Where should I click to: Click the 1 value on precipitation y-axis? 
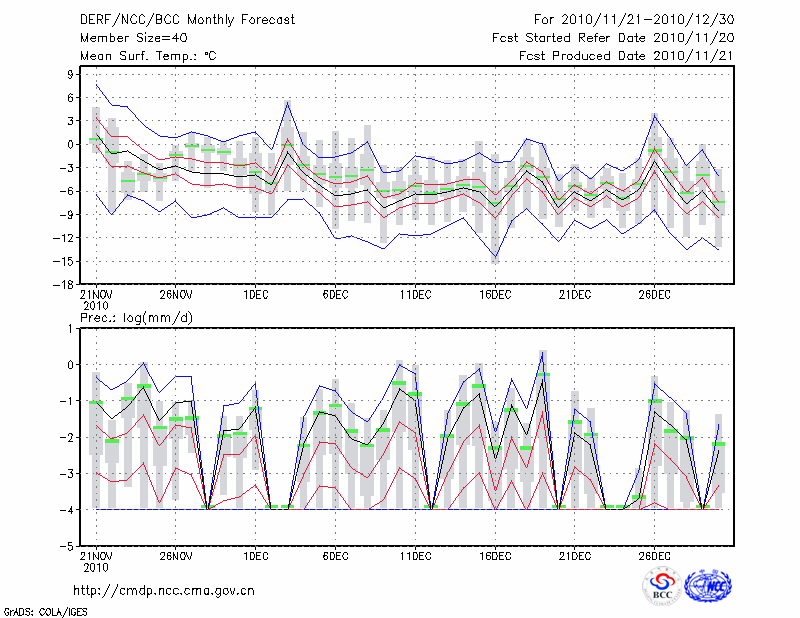coord(72,328)
